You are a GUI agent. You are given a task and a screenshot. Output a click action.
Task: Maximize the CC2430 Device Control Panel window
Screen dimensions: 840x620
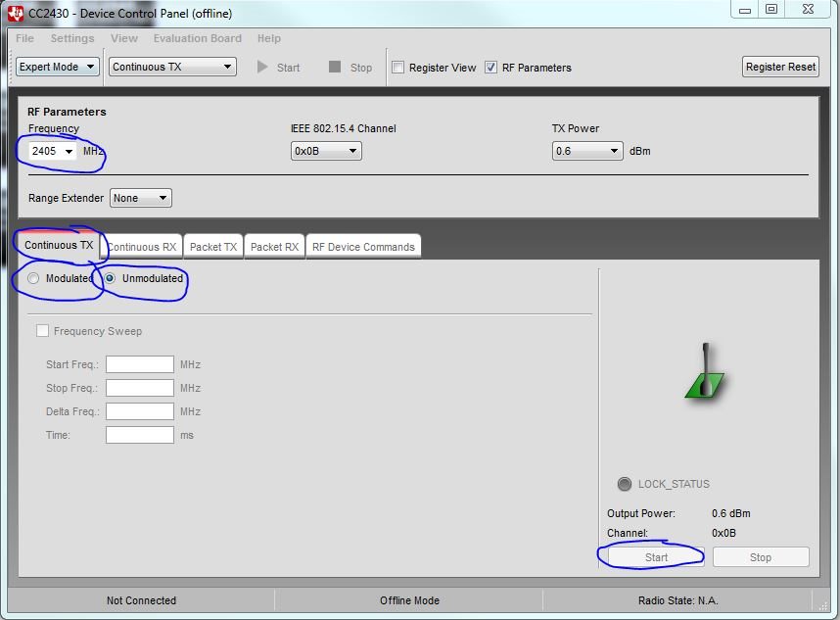[x=771, y=10]
